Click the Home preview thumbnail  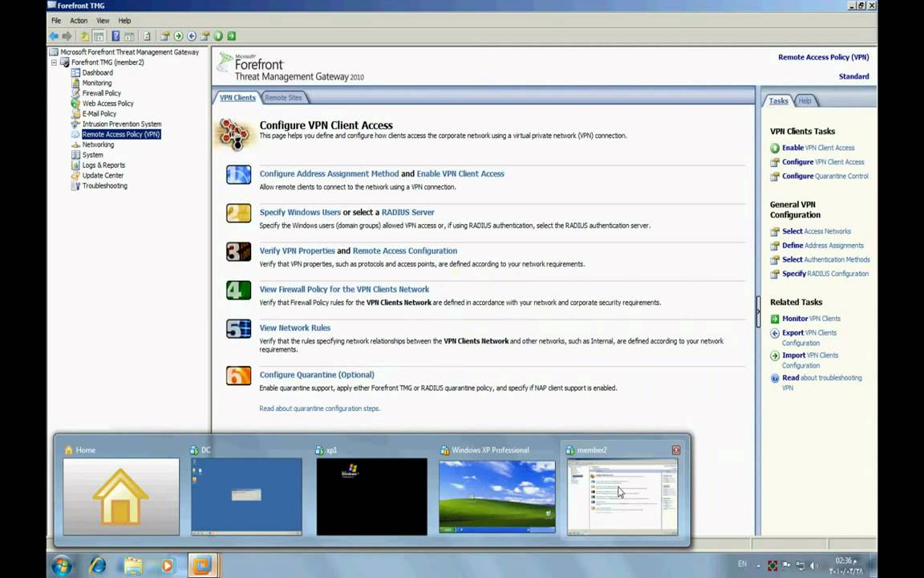click(x=121, y=497)
